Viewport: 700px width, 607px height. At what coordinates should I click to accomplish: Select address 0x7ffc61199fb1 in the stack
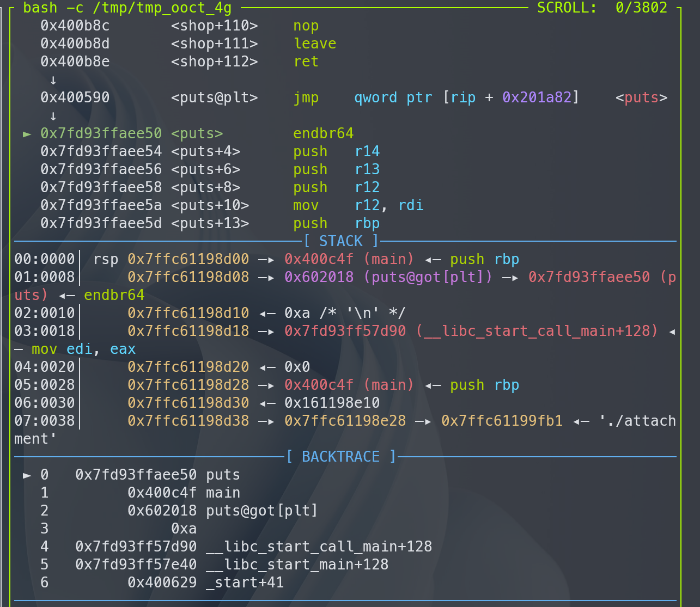point(502,421)
